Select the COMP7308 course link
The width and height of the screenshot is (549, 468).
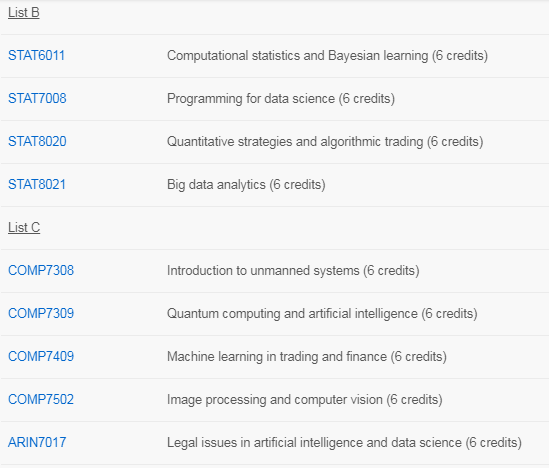(41, 271)
